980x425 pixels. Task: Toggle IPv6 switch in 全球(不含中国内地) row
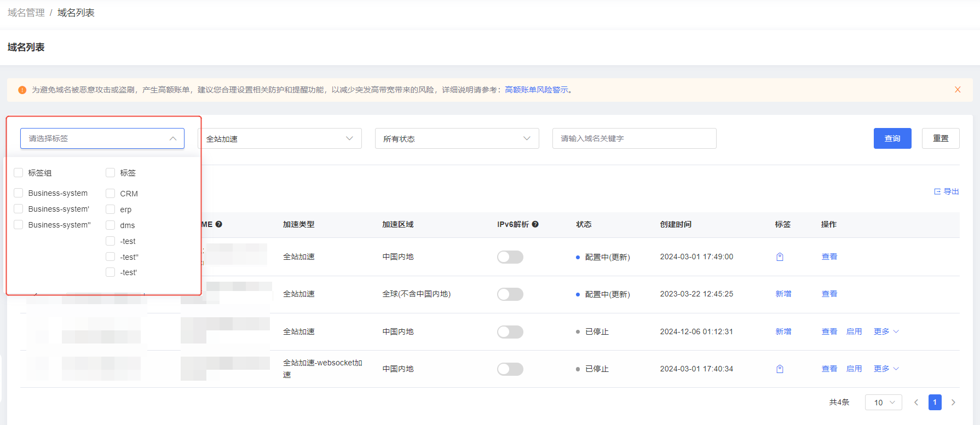tap(510, 294)
